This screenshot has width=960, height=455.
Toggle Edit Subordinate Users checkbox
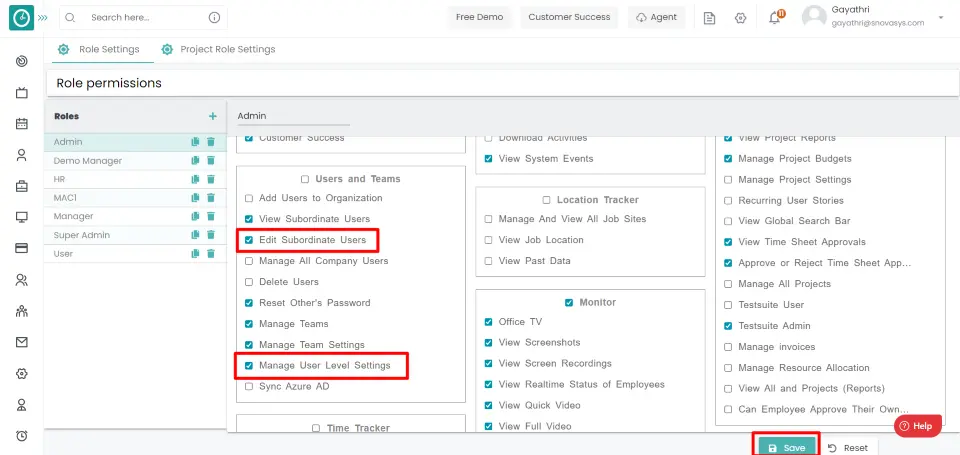(249, 240)
